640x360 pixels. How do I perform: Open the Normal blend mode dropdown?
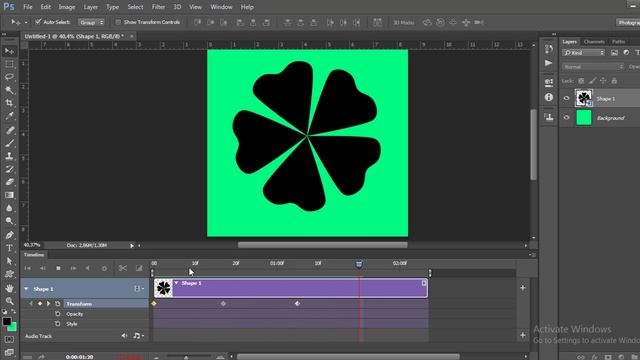pyautogui.click(x=593, y=67)
